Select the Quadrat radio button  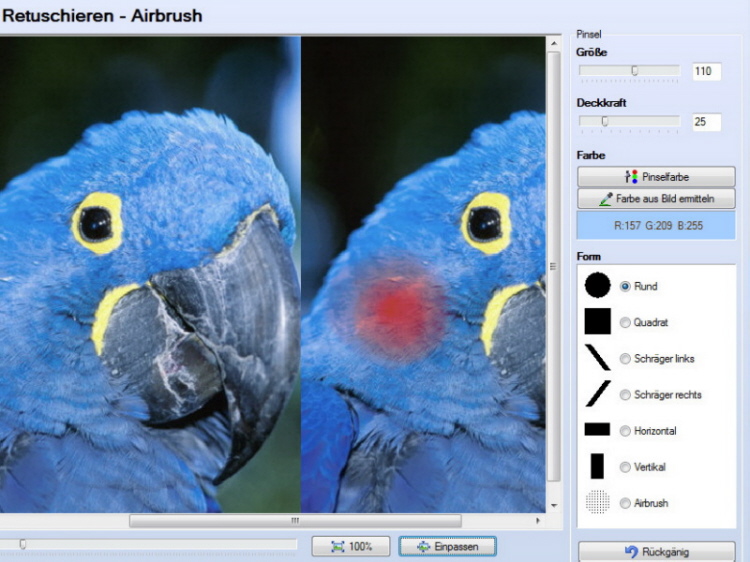pos(626,323)
